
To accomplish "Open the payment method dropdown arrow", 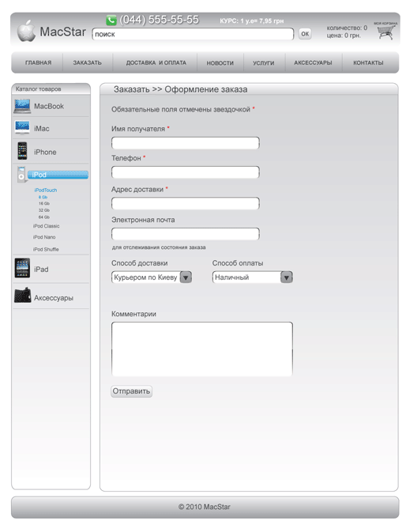I will 287,277.
